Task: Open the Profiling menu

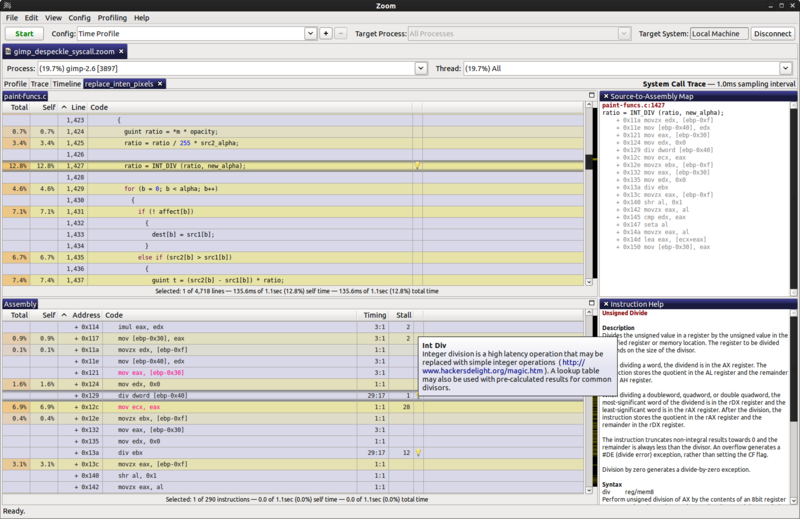Action: coord(112,18)
